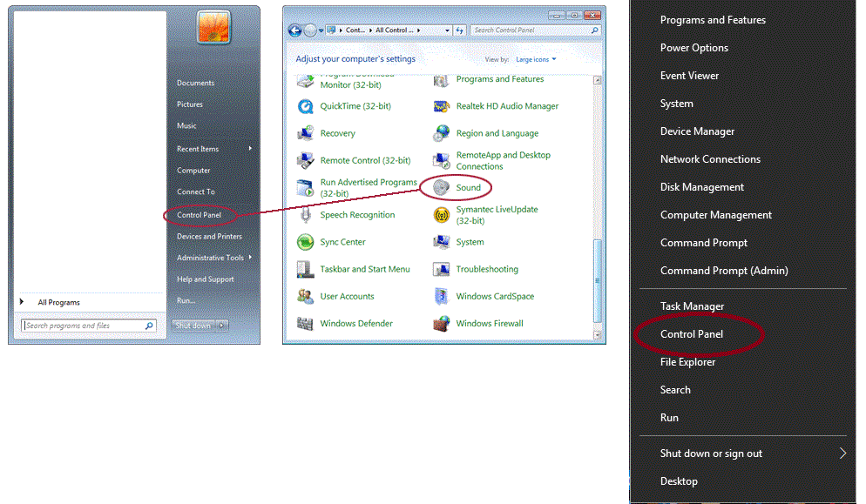This screenshot has height=504, width=866.
Task: Choose Control Panel in the dark menu
Action: [692, 334]
